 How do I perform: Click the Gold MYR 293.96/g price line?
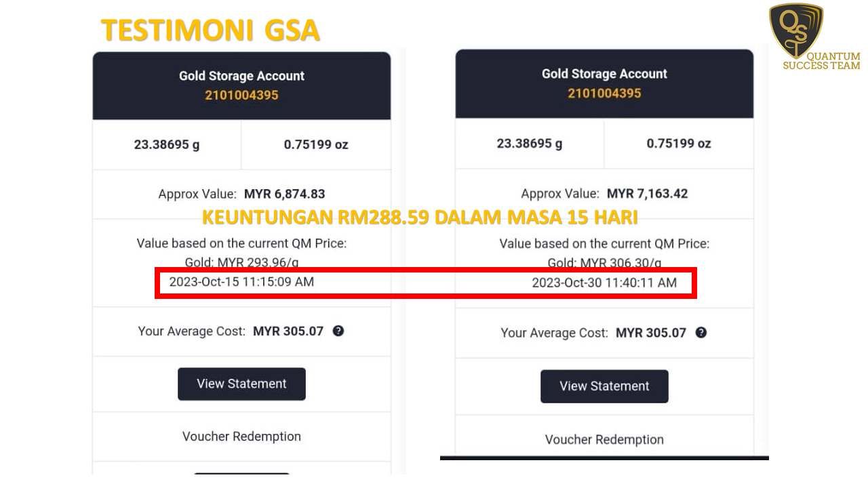241,262
